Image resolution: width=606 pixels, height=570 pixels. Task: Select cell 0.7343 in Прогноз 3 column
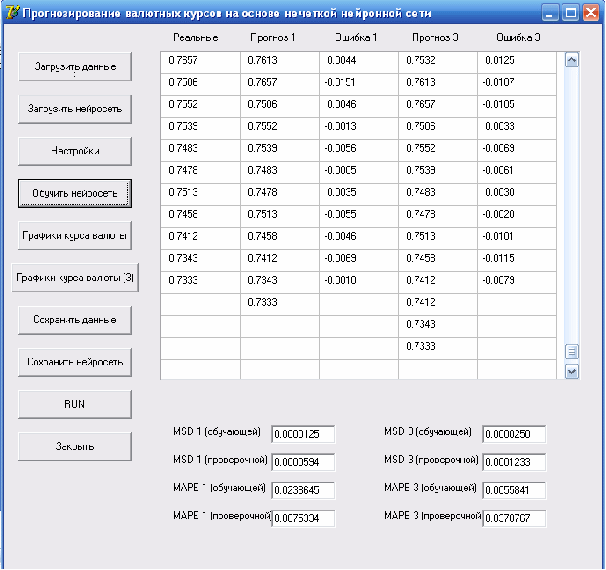(x=438, y=327)
